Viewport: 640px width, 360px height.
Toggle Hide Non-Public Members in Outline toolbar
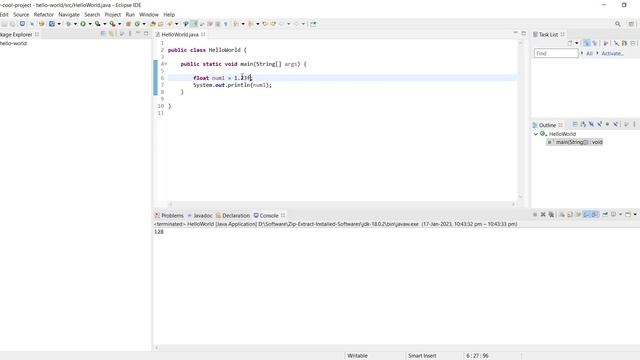pos(607,124)
